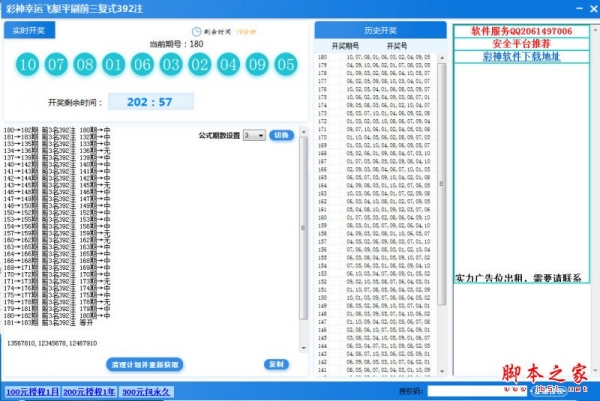Open the 100元授权1月 link

click(x=33, y=392)
